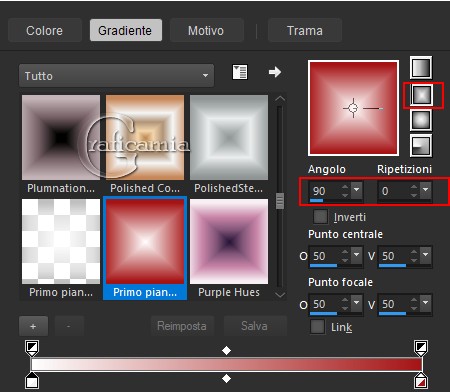Screen dimensions: 450x392
Task: Click the plus add gradient button
Action: [x=33, y=326]
